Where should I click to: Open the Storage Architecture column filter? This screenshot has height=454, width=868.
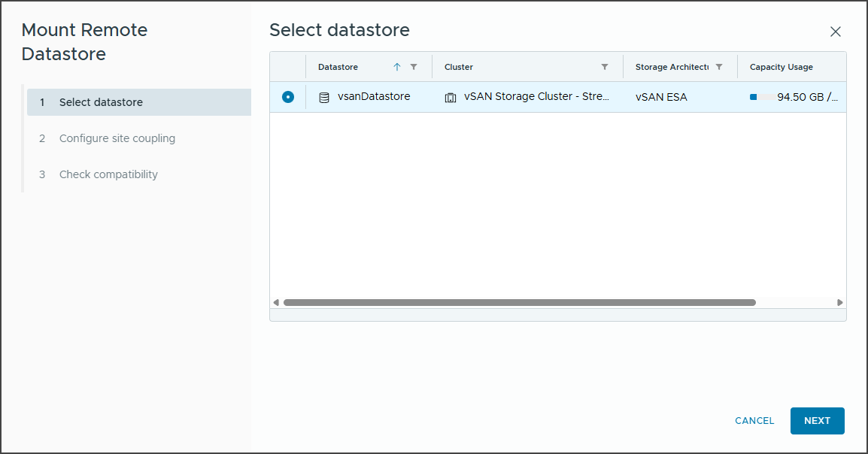click(x=719, y=67)
